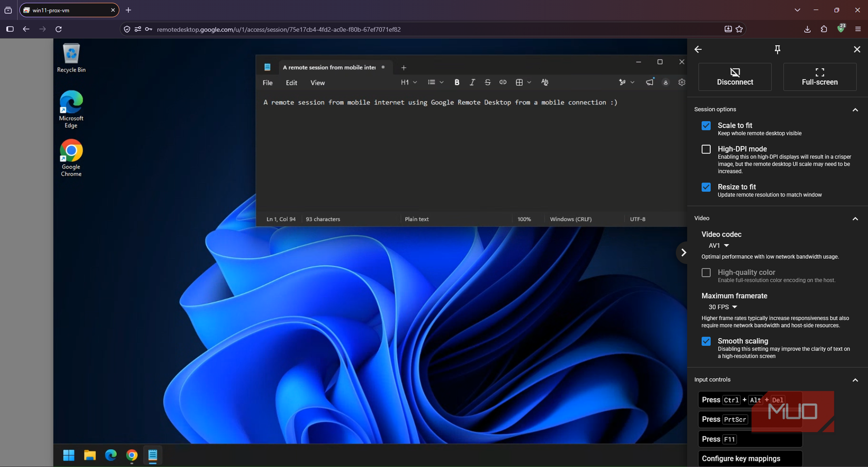868x467 pixels.
Task: Apply italic formatting in Notepad
Action: 472,83
